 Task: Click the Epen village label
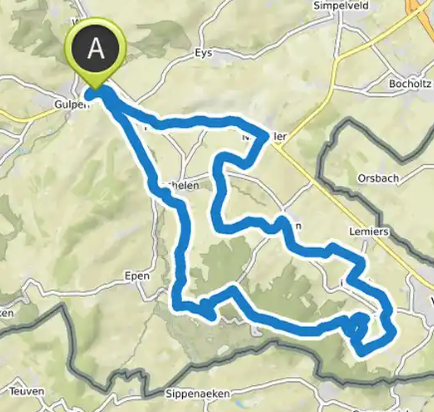click(137, 276)
